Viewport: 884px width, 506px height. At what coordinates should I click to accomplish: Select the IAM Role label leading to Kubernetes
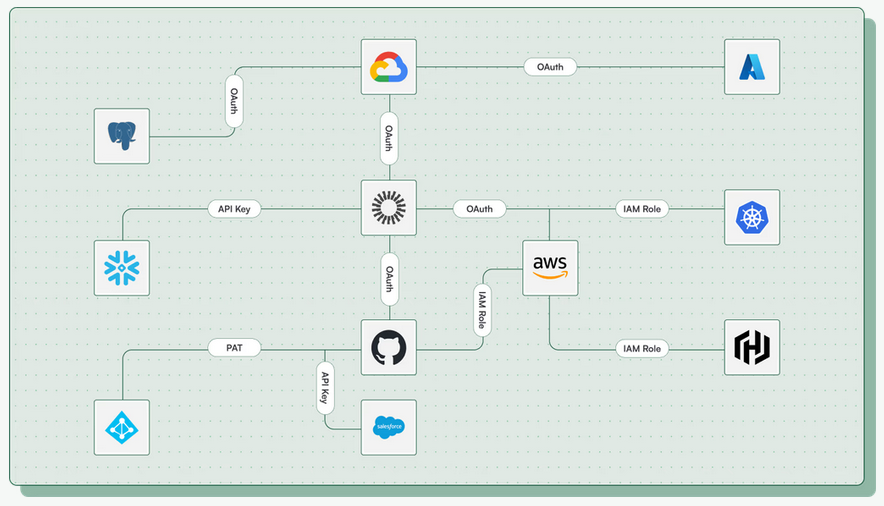[x=641, y=209]
